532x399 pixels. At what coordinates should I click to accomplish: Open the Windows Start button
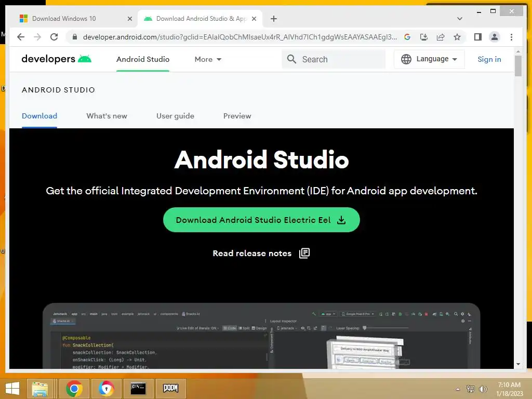point(12,389)
